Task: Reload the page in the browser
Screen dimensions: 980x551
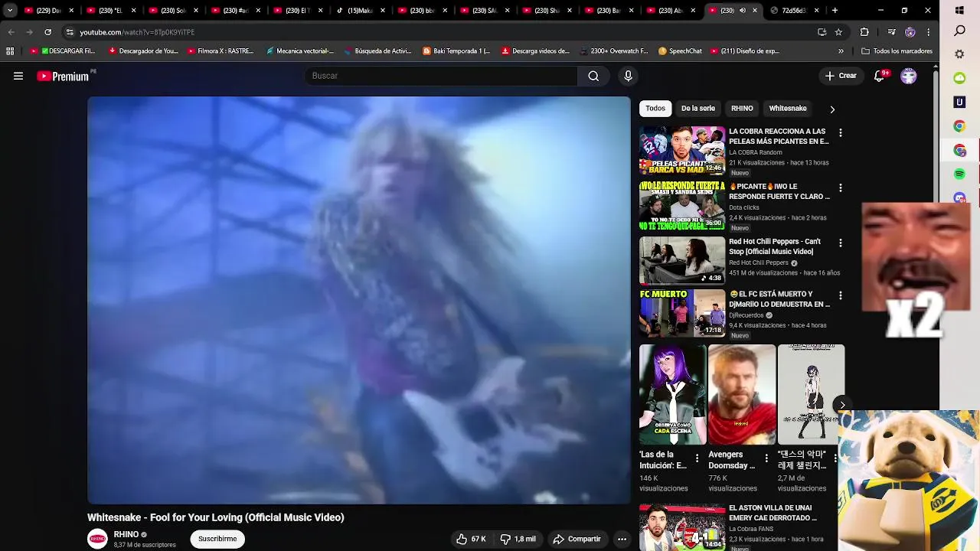Action: click(47, 32)
